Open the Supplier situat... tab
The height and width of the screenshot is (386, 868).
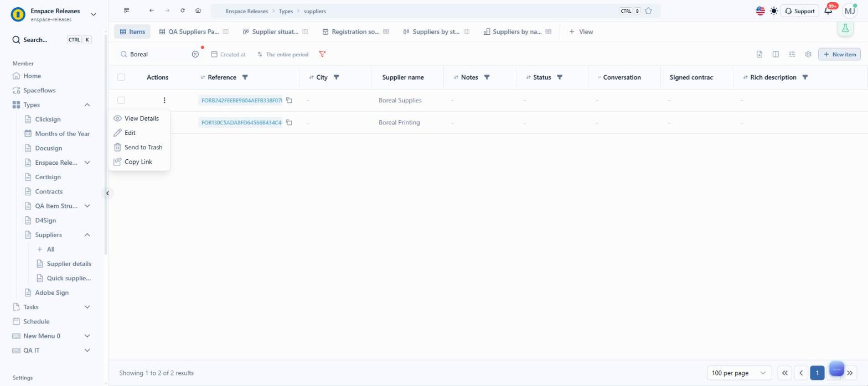point(275,32)
